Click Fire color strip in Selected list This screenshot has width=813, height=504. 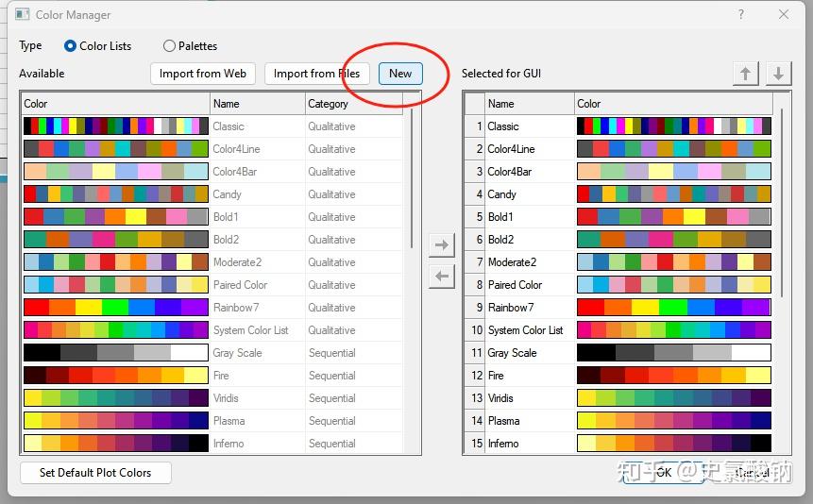click(674, 376)
